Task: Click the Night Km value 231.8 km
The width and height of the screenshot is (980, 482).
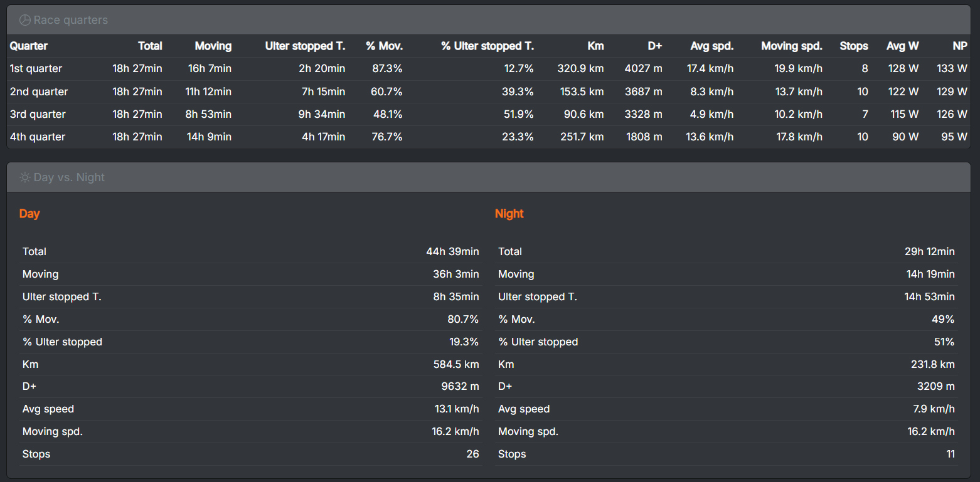Action: [x=932, y=364]
